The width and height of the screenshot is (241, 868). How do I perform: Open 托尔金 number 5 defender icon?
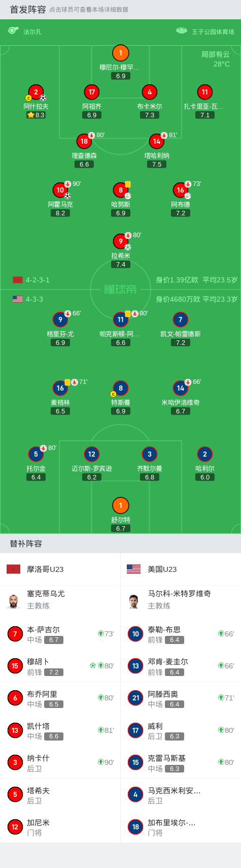pos(36,454)
